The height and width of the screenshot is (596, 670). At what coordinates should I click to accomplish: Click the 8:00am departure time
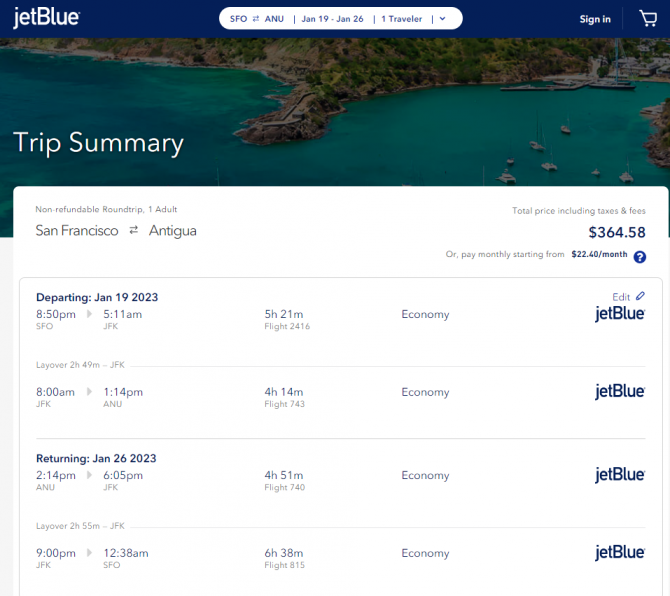(x=55, y=392)
